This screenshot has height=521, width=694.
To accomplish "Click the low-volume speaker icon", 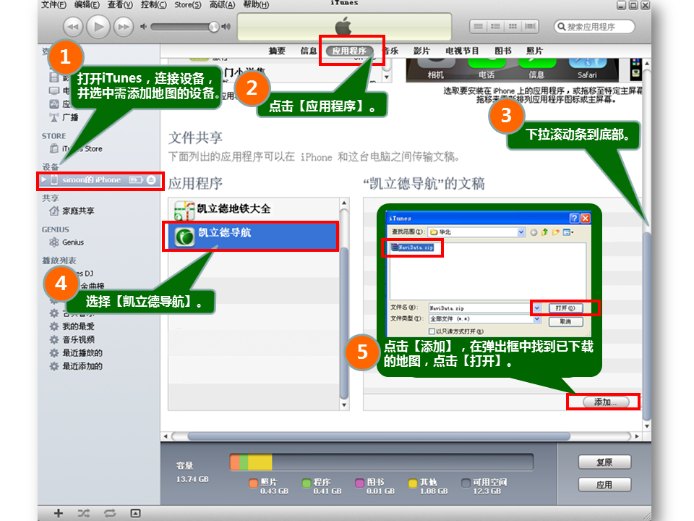I will point(143,27).
